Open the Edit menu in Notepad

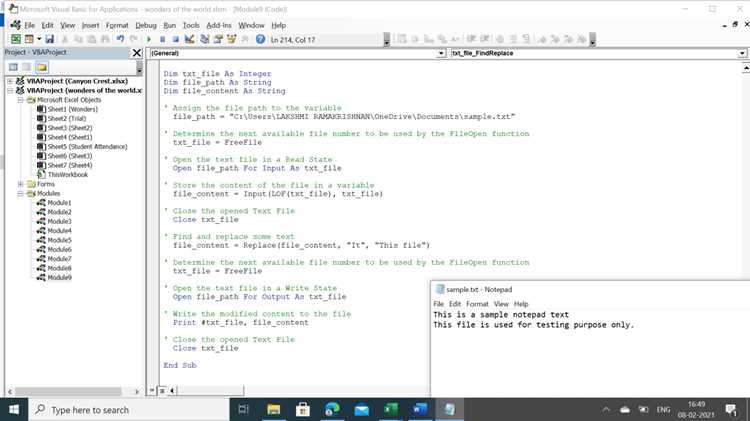(x=455, y=304)
